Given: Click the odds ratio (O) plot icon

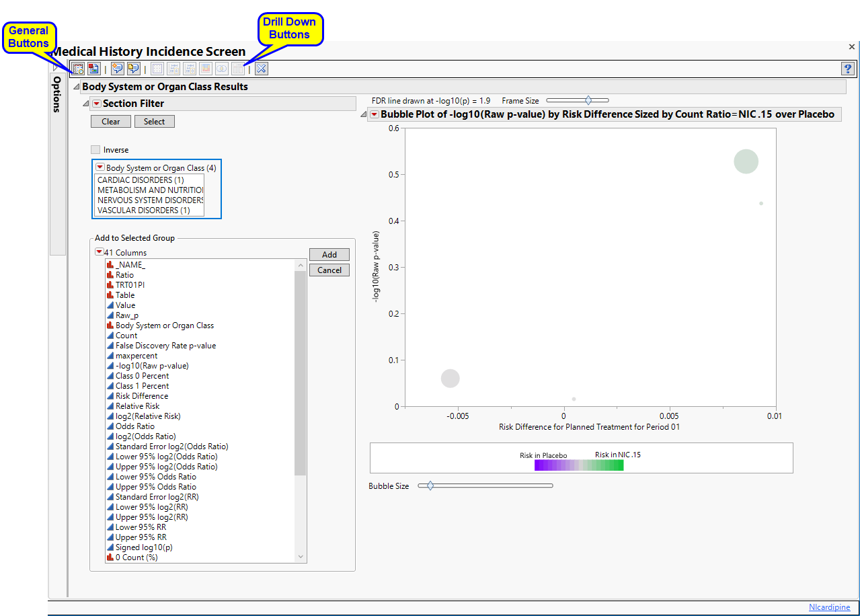Looking at the screenshot, I should [x=190, y=69].
